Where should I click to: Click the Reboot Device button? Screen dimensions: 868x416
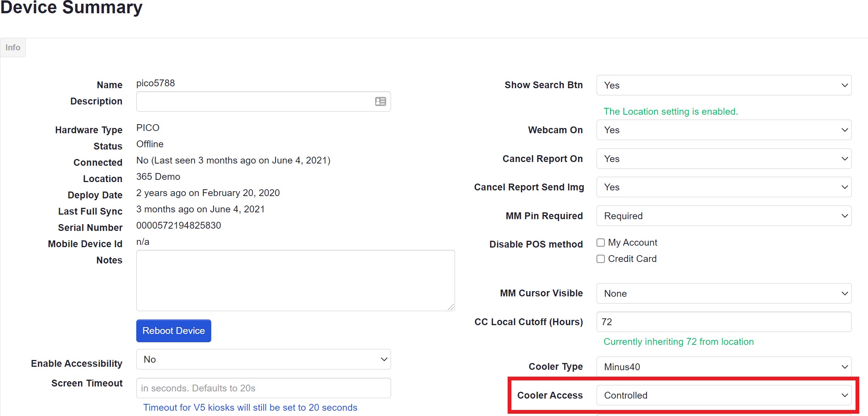pyautogui.click(x=174, y=331)
